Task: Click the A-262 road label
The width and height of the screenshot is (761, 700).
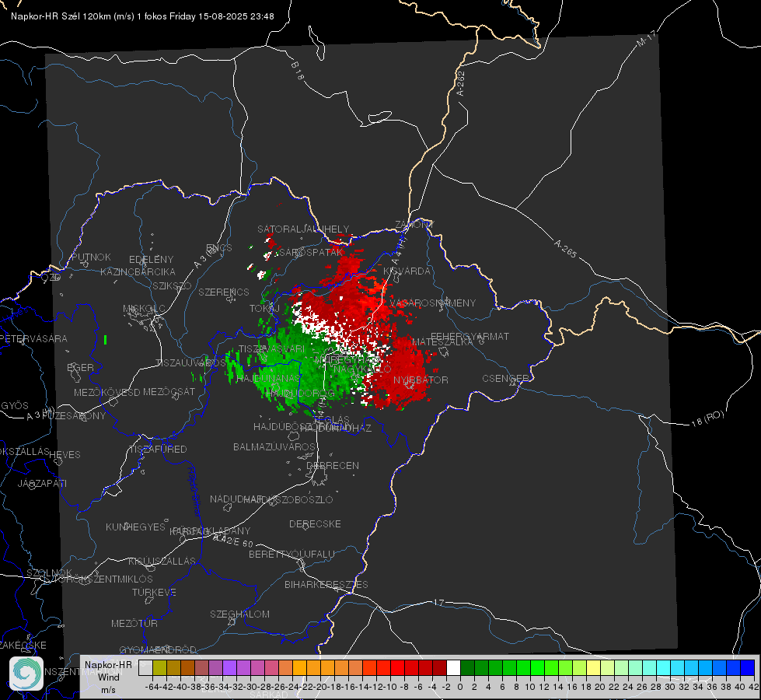Action: pos(460,83)
